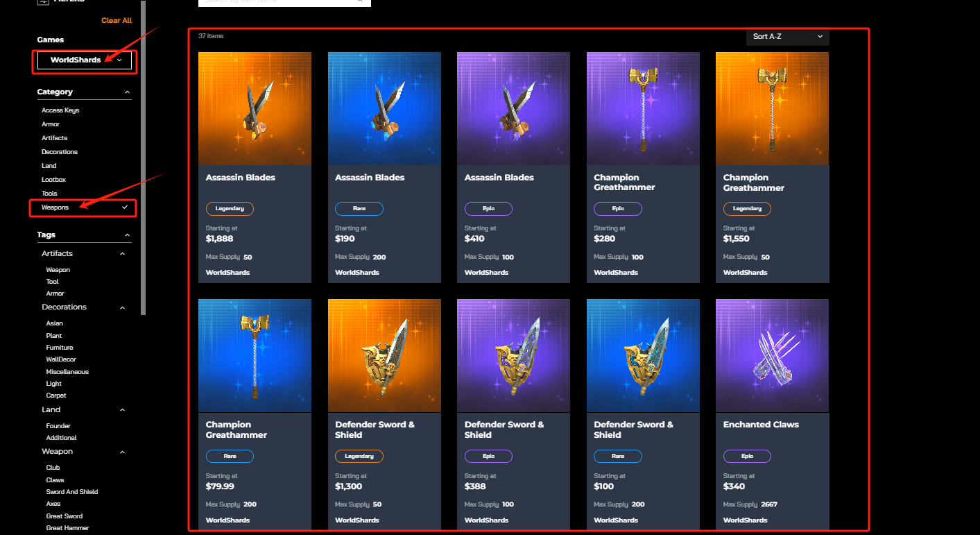Screen dimensions: 980x535
Task: Collapse the Category section chevron
Action: point(127,92)
